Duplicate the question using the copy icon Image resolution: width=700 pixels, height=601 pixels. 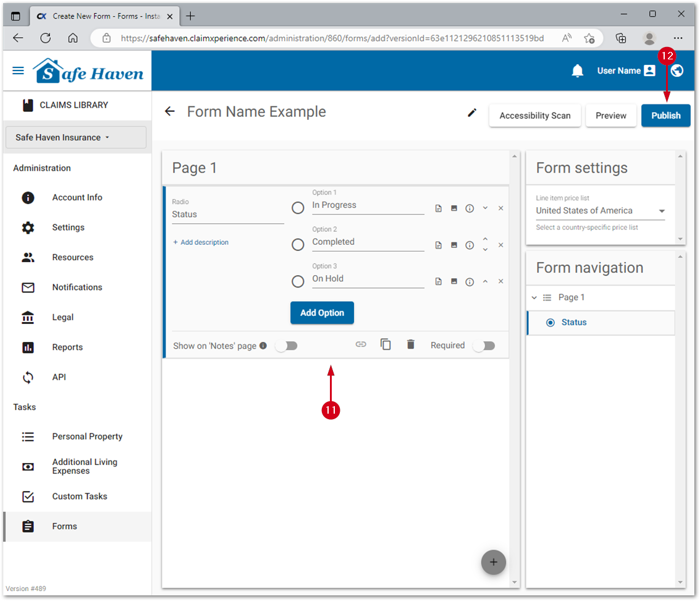386,345
